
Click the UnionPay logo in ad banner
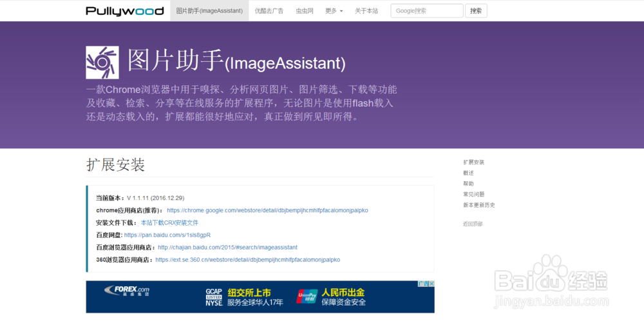pyautogui.click(x=307, y=297)
